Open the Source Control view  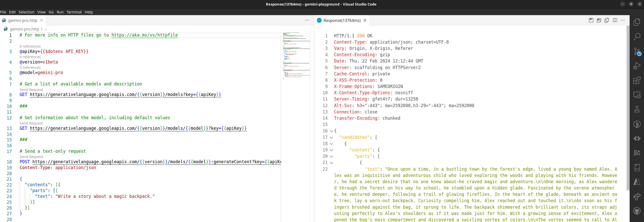(637, 51)
